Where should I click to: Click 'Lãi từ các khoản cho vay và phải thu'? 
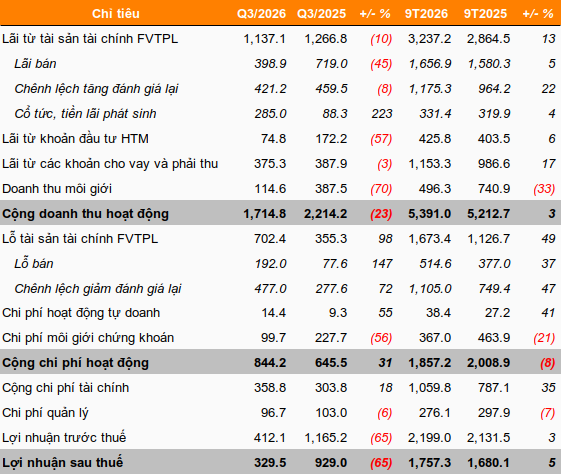click(110, 164)
